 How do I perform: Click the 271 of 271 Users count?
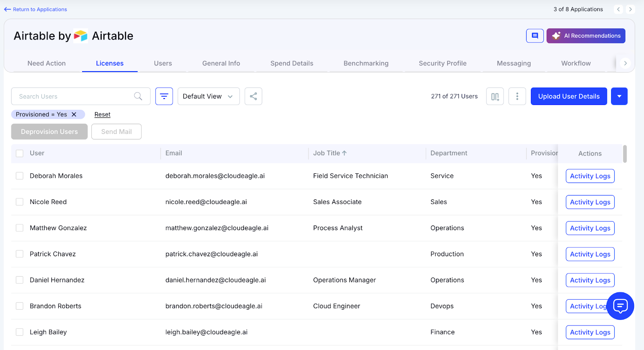pos(454,96)
